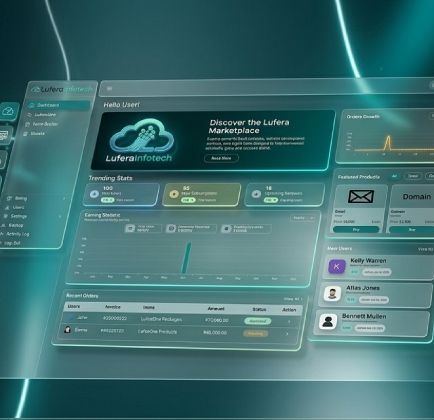Click the tall June bar in earnings chart
The height and width of the screenshot is (420, 434).
pyautogui.click(x=186, y=258)
